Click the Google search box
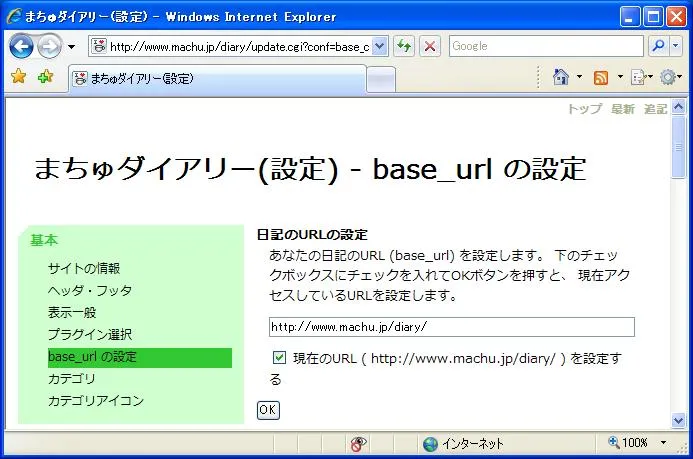693x459 pixels. pyautogui.click(x=545, y=46)
